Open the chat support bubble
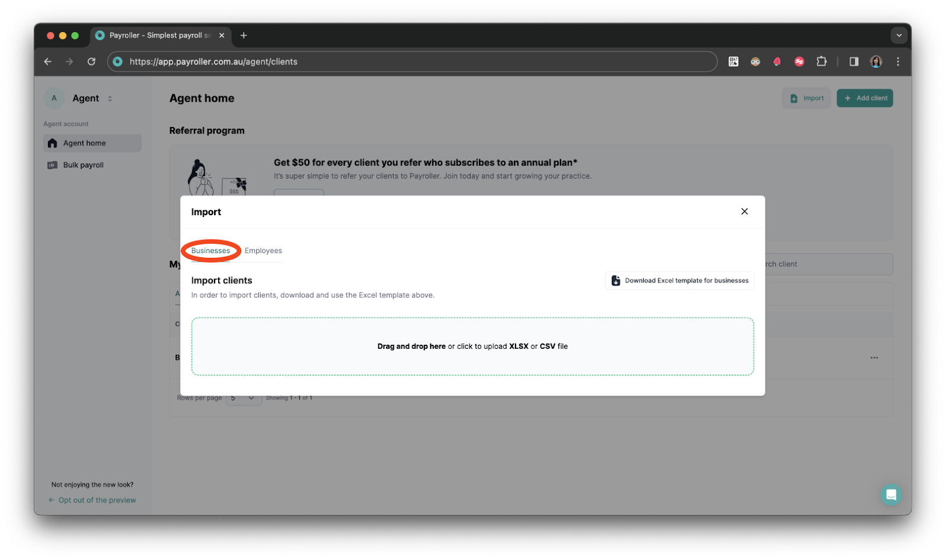 [x=890, y=495]
